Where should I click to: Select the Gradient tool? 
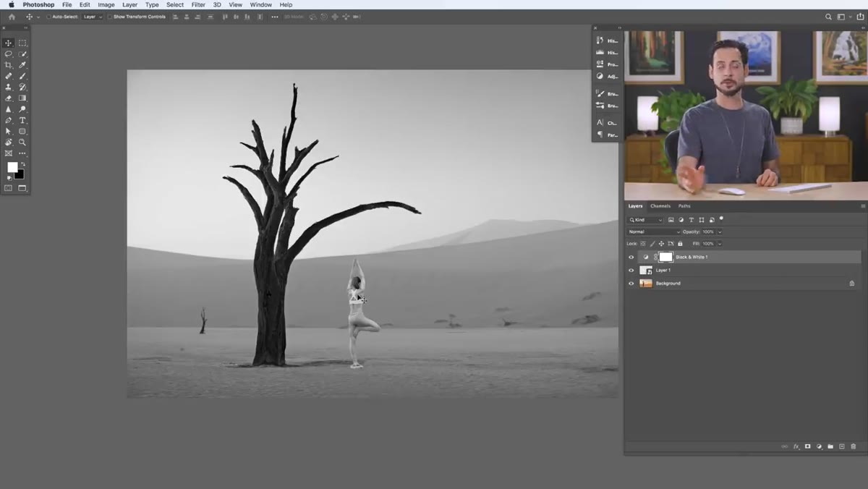click(22, 98)
